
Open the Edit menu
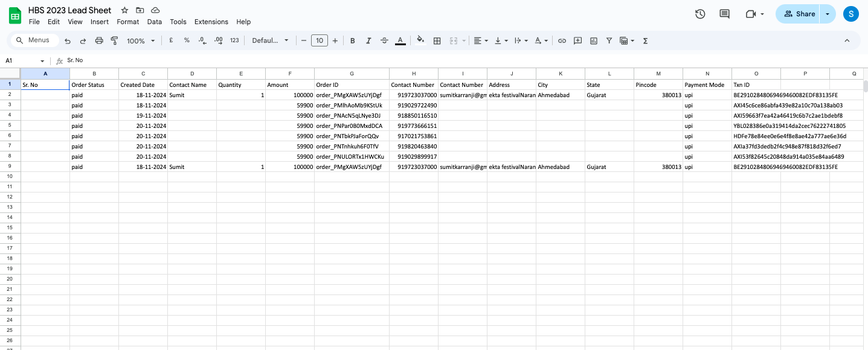(x=54, y=22)
